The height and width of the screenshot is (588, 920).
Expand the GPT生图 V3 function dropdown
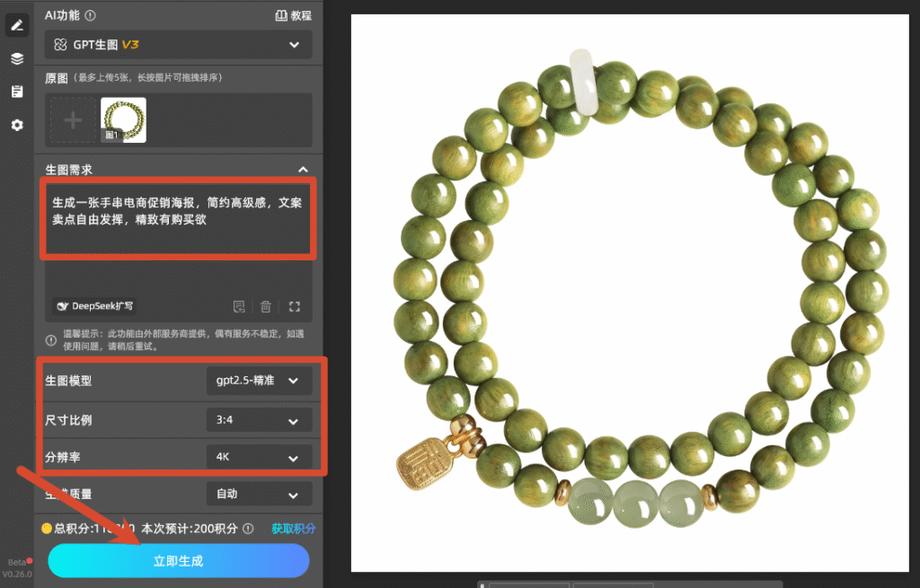click(x=179, y=45)
